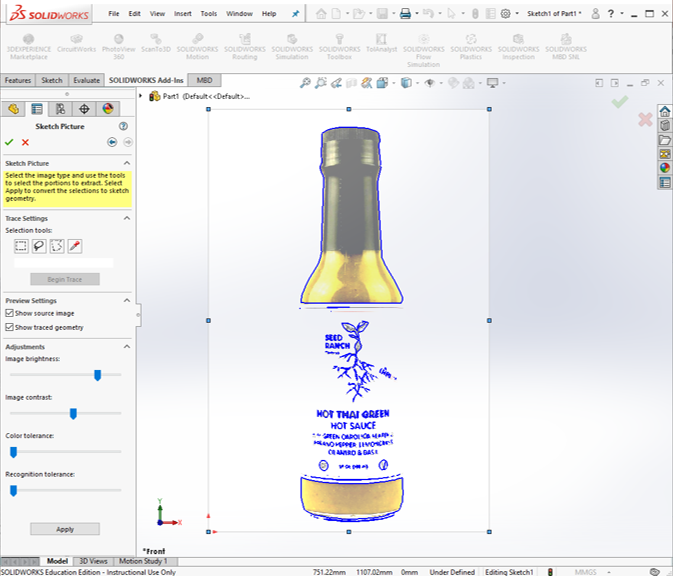Collapse the Preview Settings section

(127, 300)
